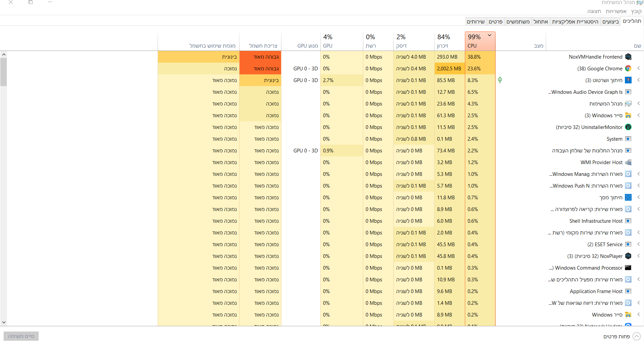This screenshot has width=644, height=346.
Task: Expand the Google Chrome (38) process group
Action: click(x=639, y=68)
